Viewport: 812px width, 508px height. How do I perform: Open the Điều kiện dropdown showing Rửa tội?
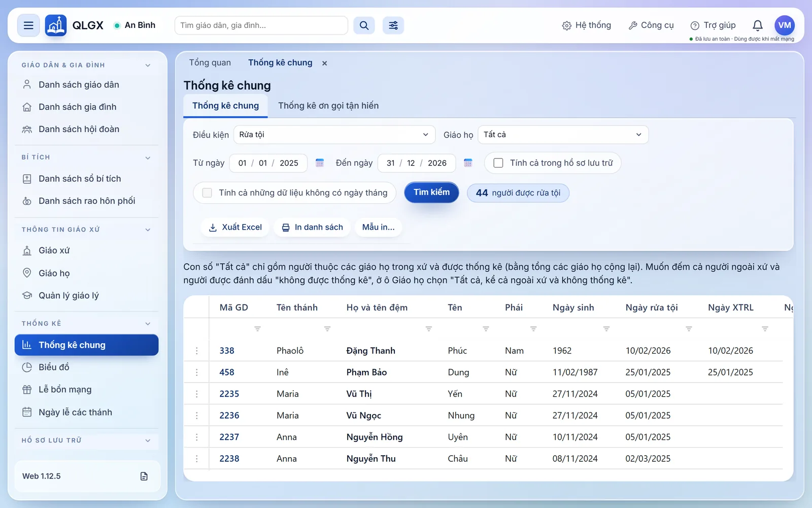(x=334, y=135)
